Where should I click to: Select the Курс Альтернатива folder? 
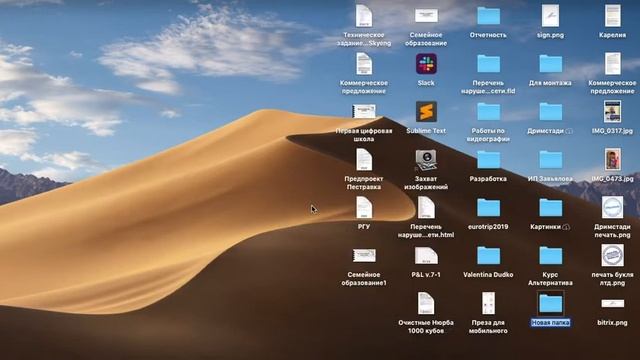551,256
